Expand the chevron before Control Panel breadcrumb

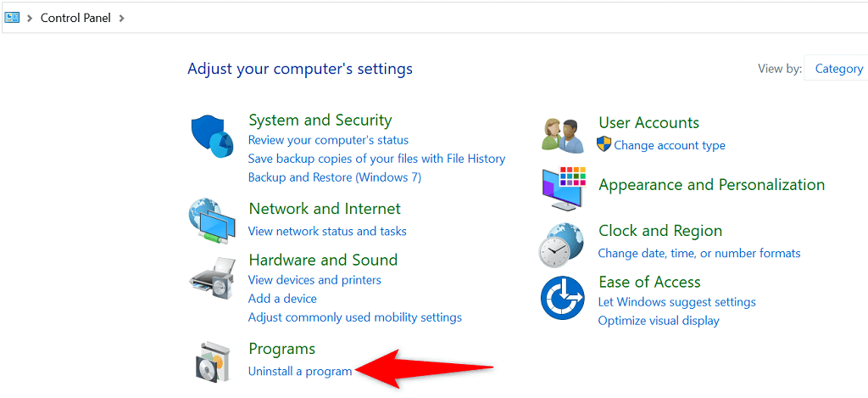coord(31,17)
